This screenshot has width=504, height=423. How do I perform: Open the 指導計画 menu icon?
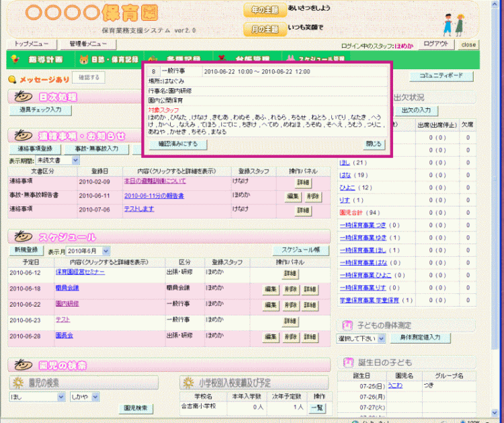click(x=16, y=59)
